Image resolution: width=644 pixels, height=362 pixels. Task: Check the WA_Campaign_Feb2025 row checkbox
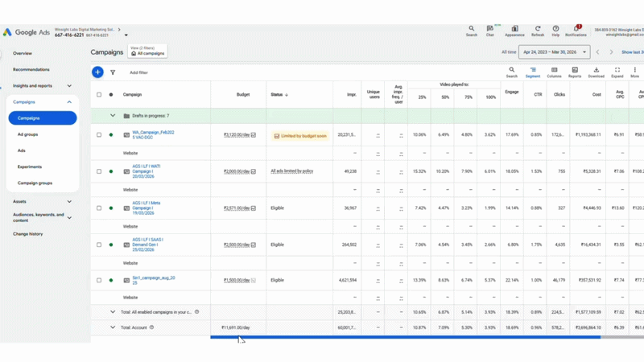100,135
